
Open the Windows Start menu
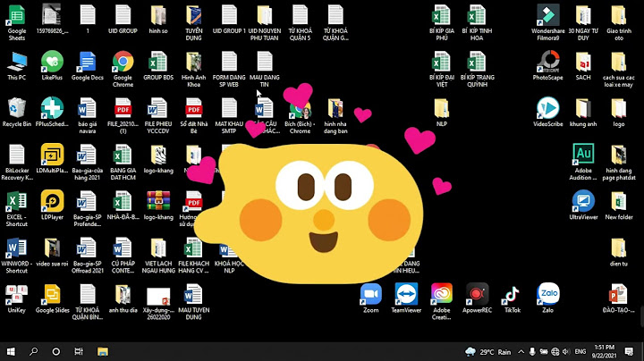coord(11,351)
